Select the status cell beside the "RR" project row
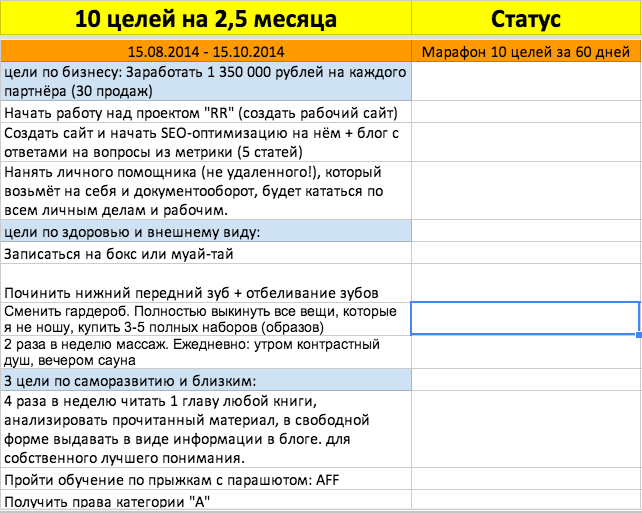 pos(526,112)
